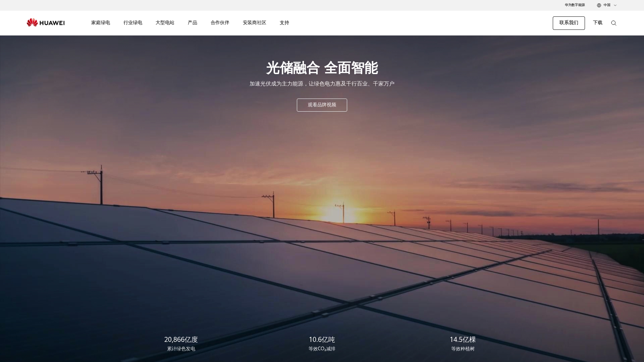The image size is (644, 362).
Task: Click the Huawei logo
Action: [x=45, y=22]
